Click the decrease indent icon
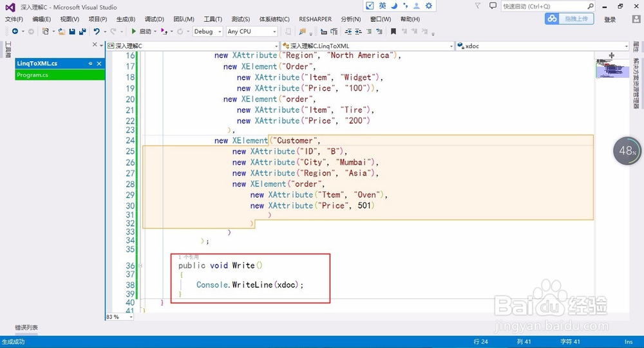 [x=348, y=31]
